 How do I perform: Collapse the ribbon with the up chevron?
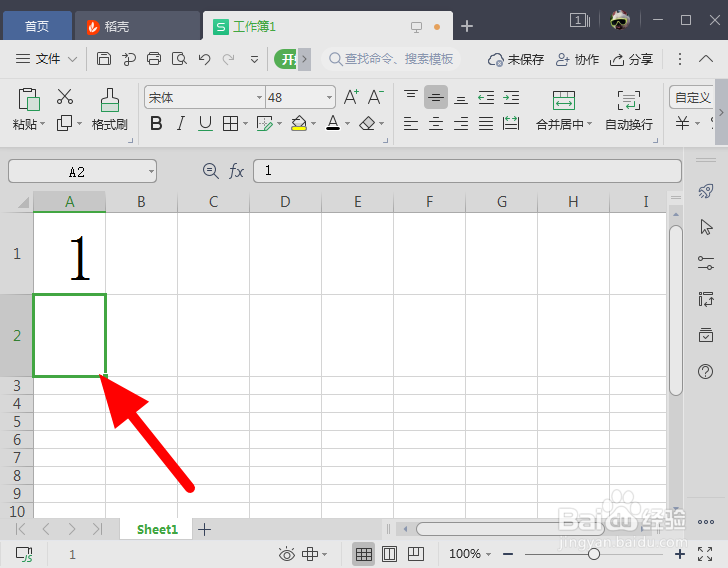706,59
